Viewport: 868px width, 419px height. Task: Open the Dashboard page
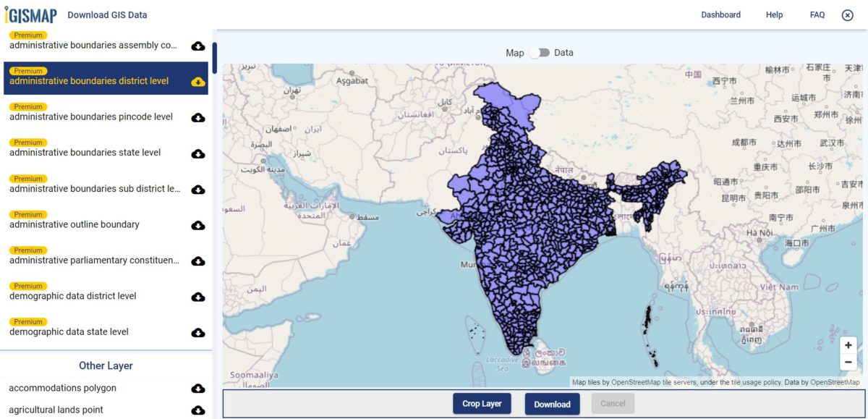(x=720, y=14)
